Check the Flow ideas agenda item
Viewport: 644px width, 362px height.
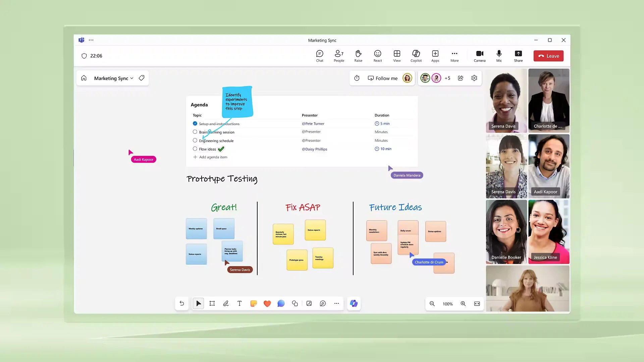195,149
